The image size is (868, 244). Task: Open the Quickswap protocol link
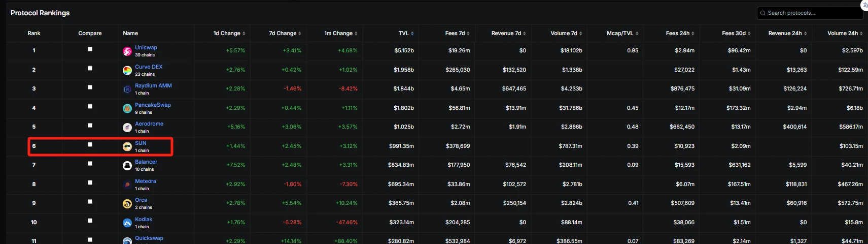click(149, 238)
